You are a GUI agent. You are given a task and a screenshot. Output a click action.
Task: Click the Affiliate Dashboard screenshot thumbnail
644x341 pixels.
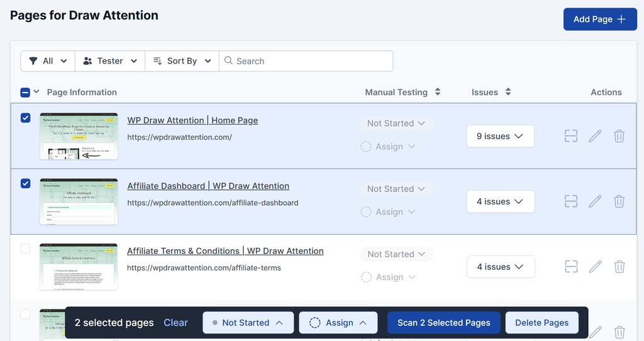click(79, 201)
